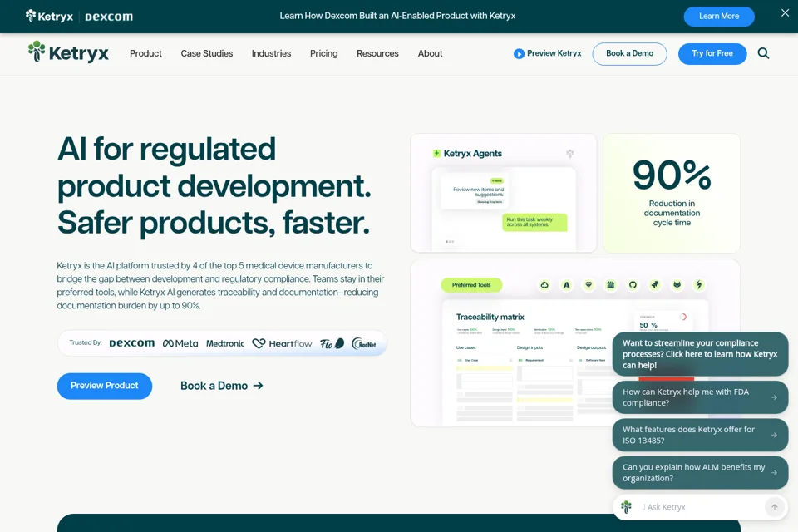Open the Industries menu
The height and width of the screenshot is (532, 798).
271,53
